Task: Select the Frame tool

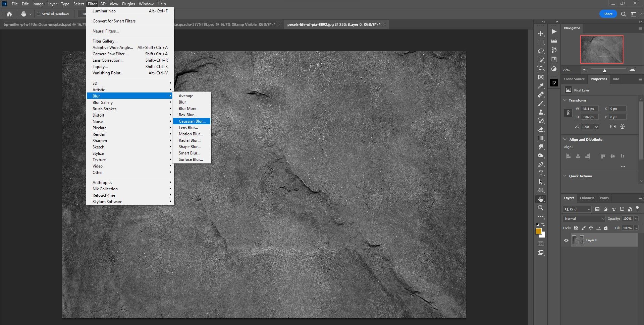Action: coord(541,77)
